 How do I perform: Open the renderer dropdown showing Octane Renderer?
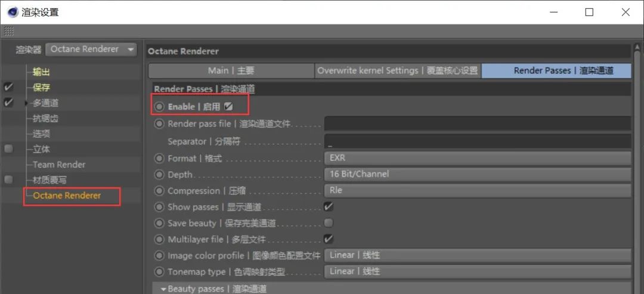click(91, 49)
